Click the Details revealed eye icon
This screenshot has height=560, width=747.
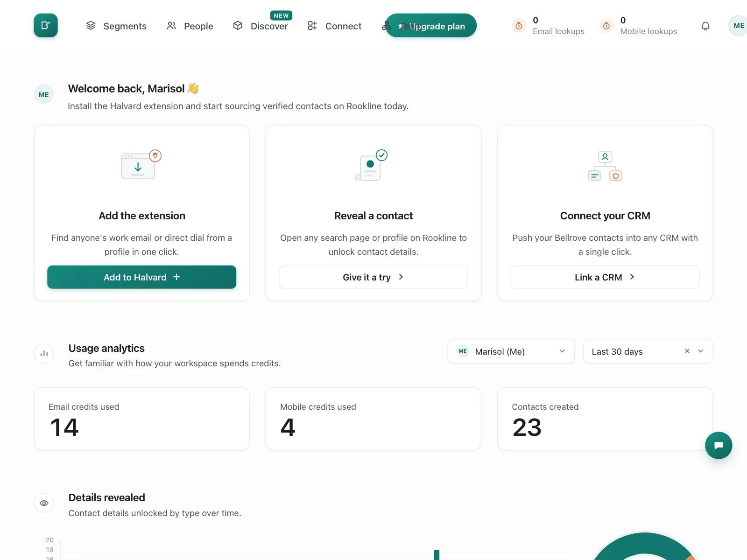[44, 503]
